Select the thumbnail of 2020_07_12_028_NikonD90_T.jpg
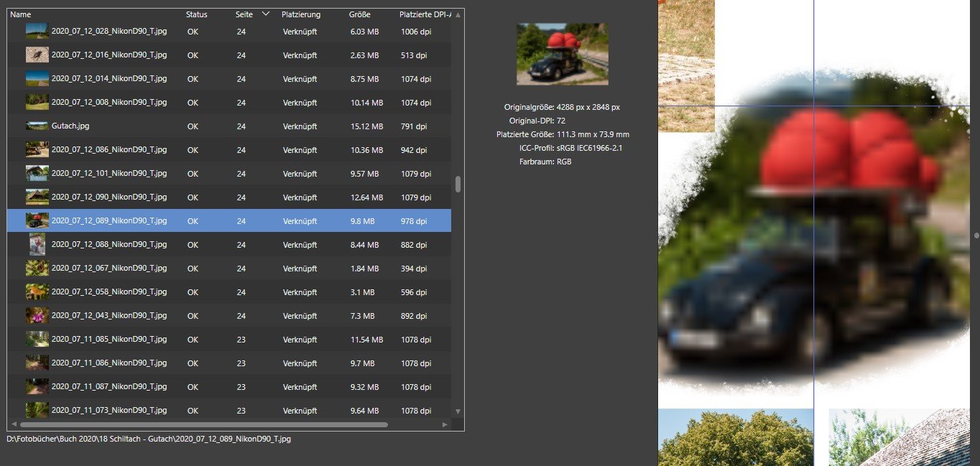980x466 pixels. click(37, 32)
